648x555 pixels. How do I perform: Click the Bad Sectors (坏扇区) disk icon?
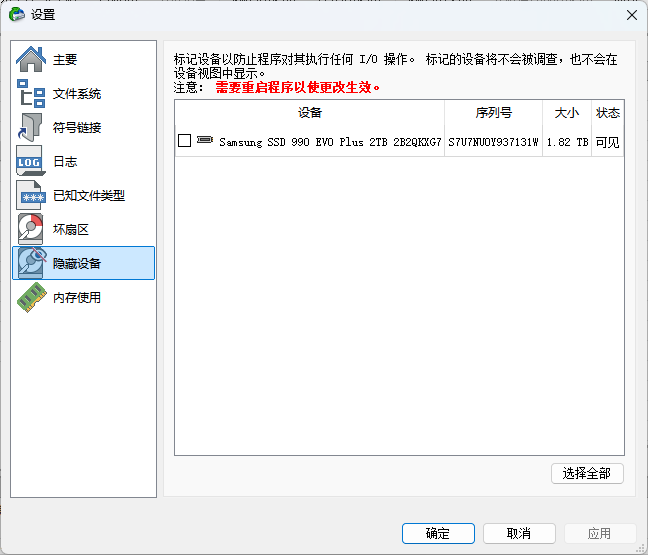pyautogui.click(x=31, y=230)
